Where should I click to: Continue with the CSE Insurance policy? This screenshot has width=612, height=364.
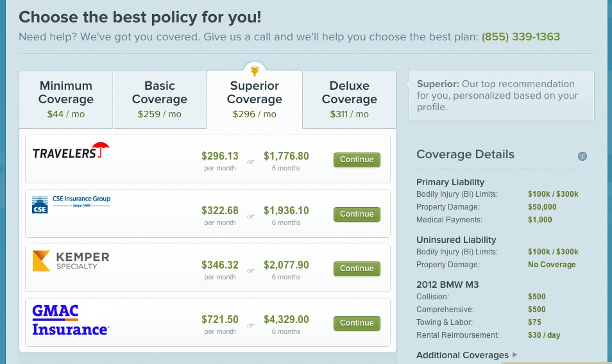coord(357,214)
